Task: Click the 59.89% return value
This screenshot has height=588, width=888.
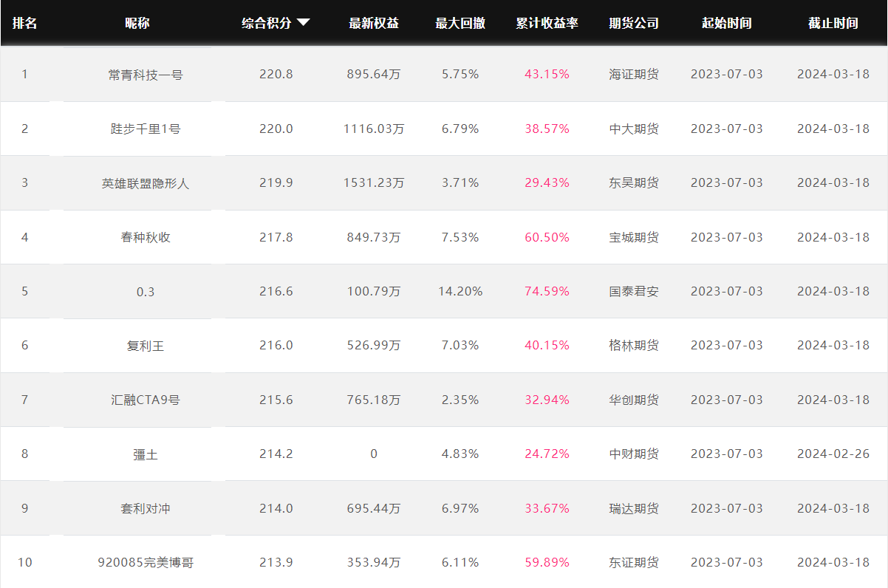Action: click(x=547, y=562)
